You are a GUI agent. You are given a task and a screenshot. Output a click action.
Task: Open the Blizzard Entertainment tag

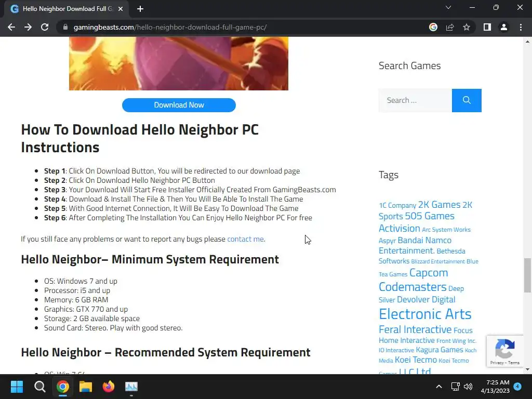[x=438, y=262]
